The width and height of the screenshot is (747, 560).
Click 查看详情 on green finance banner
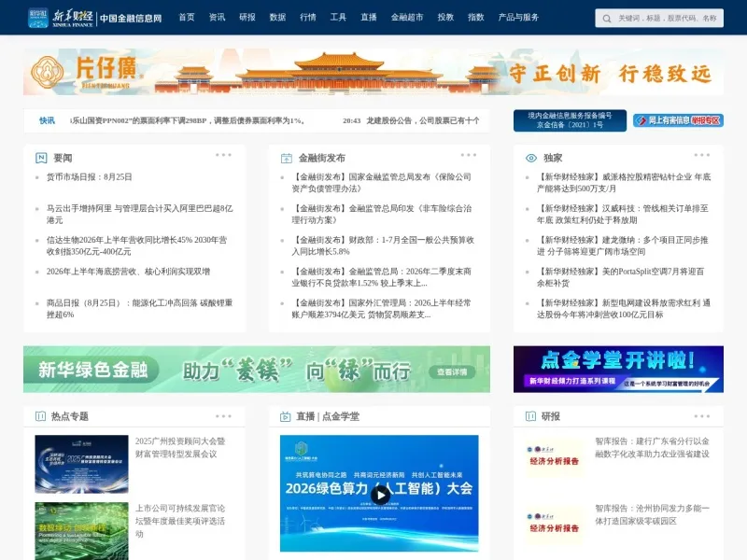pos(452,371)
